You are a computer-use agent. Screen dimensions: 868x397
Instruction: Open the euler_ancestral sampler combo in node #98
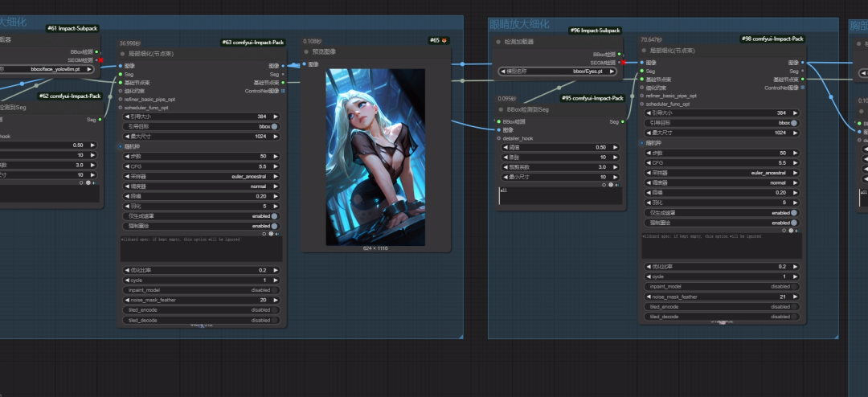click(722, 173)
